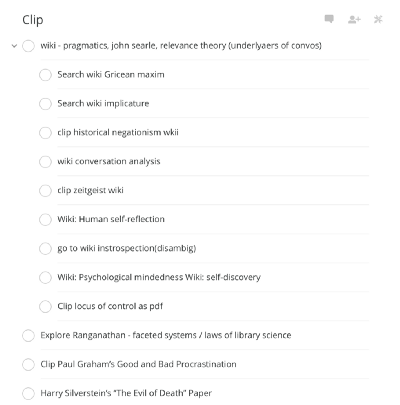The image size is (400, 405).
Task: Open the 'Wiki: Human self-reflection' task
Action: (x=111, y=219)
